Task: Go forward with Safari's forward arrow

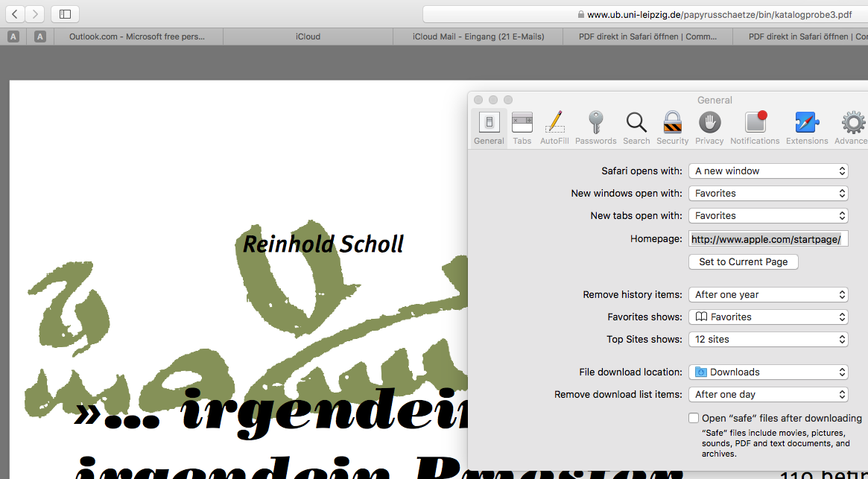Action: [35, 14]
